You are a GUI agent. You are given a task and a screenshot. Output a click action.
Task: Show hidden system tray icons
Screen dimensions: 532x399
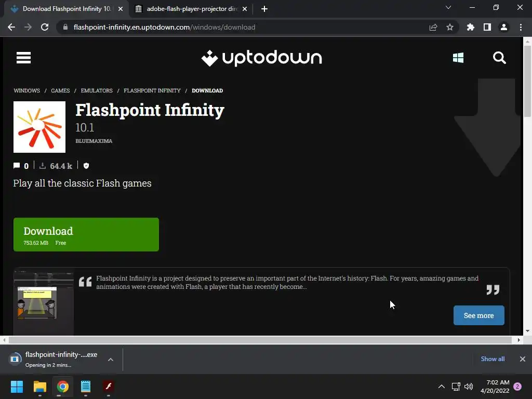442,387
